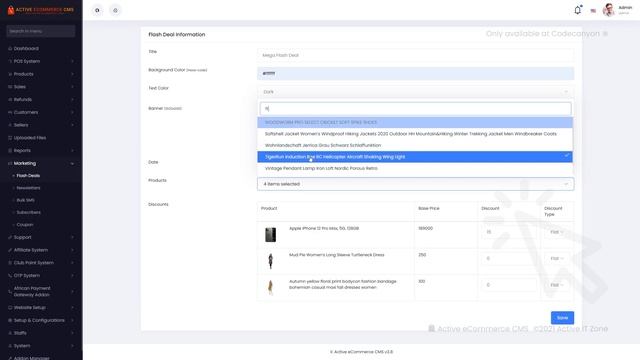640x360 pixels.
Task: Click the Autumn yellow dress discount field
Action: (x=509, y=285)
